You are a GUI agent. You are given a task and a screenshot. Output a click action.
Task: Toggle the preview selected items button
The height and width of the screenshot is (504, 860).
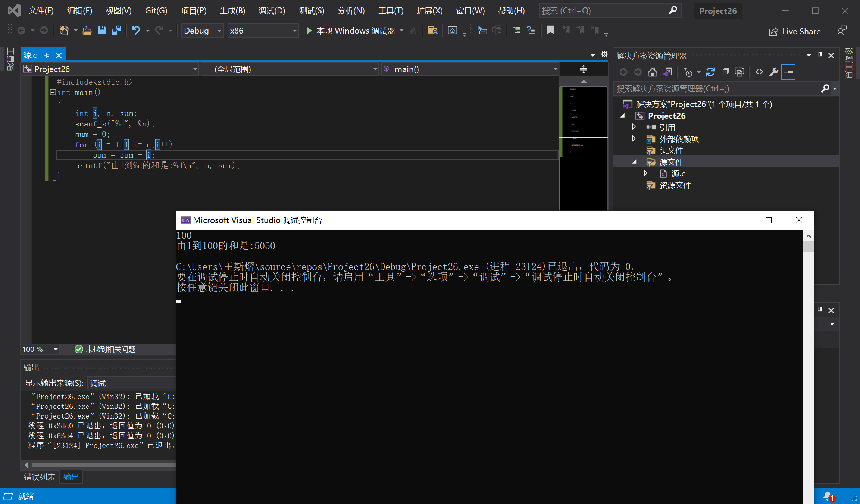pos(788,72)
